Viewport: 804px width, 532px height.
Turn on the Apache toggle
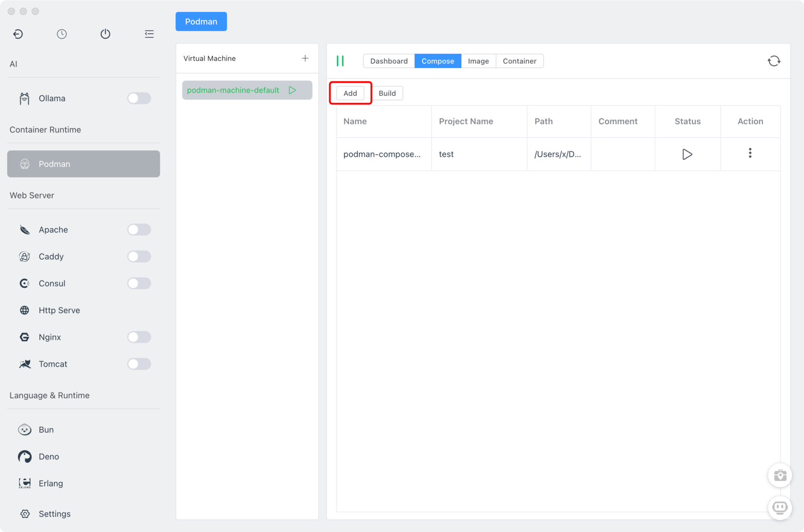tap(139, 230)
